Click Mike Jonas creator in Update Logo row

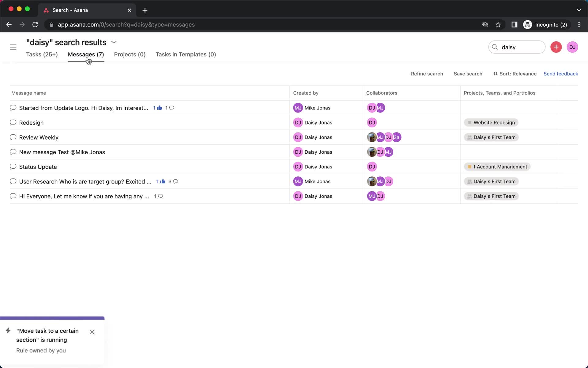[312, 108]
